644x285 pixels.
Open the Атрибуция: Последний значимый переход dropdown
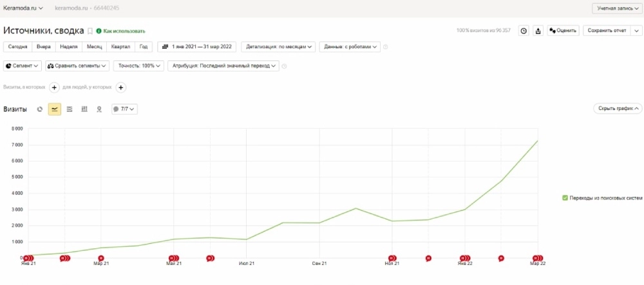click(x=223, y=66)
